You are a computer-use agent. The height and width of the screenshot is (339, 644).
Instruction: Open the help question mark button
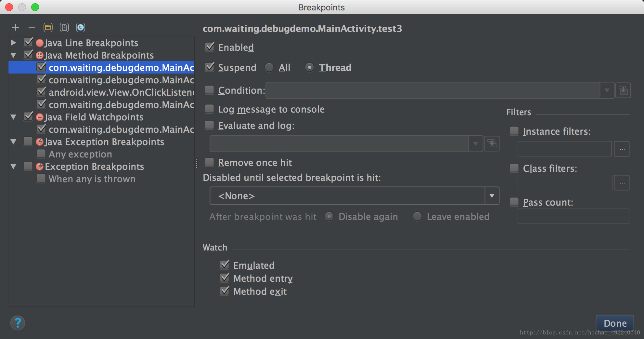point(18,323)
